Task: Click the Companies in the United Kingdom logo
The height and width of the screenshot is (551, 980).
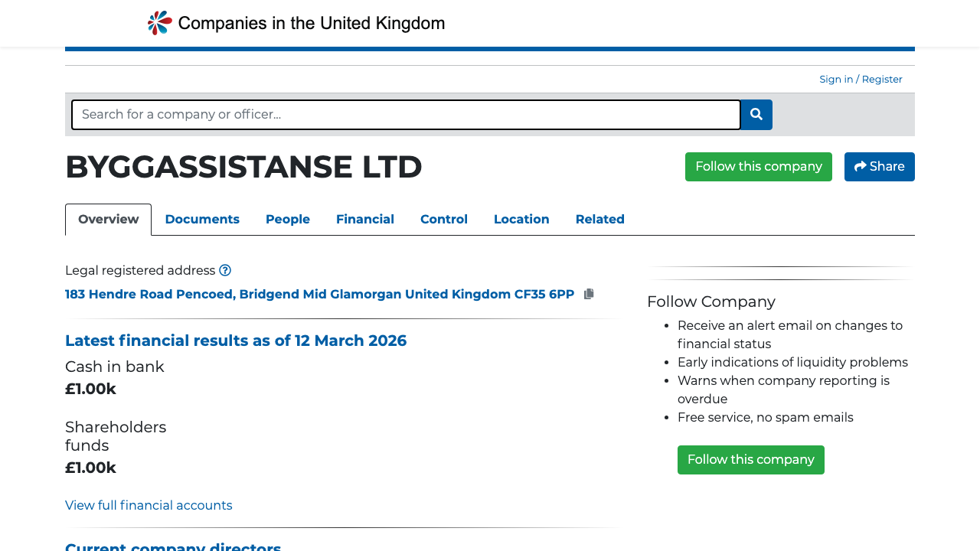Action: click(x=296, y=22)
